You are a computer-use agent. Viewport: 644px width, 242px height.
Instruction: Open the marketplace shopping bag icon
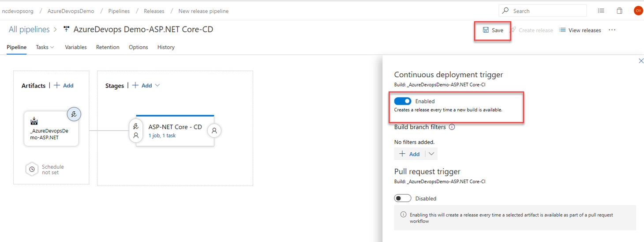click(x=619, y=11)
